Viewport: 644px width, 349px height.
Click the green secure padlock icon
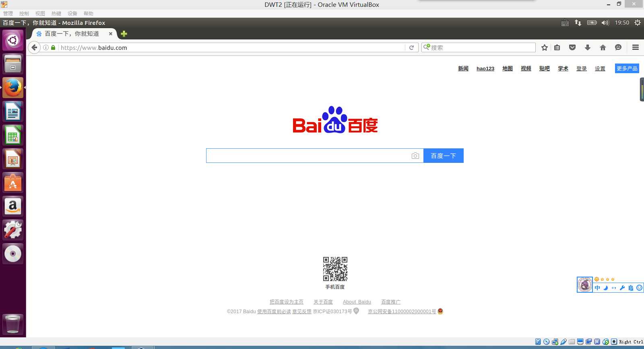pos(53,47)
